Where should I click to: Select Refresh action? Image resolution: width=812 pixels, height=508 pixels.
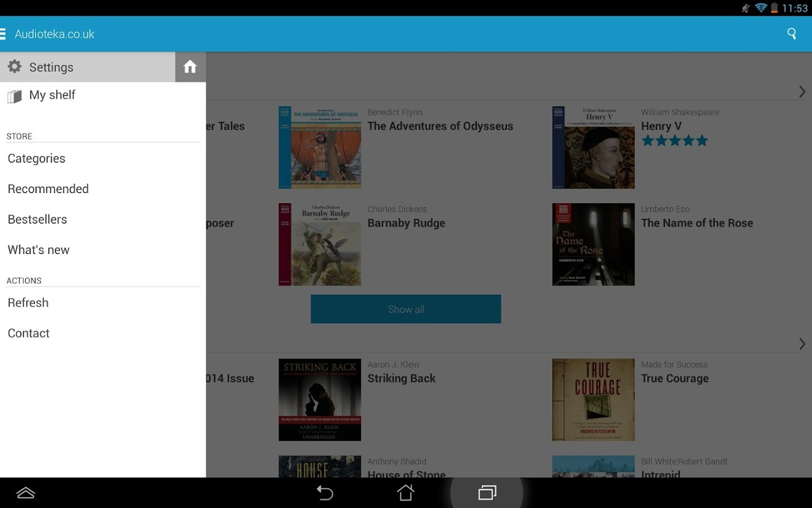103,303
